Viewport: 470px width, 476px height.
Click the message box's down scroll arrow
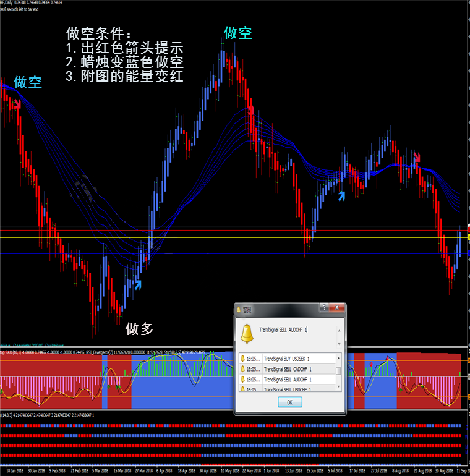click(339, 344)
